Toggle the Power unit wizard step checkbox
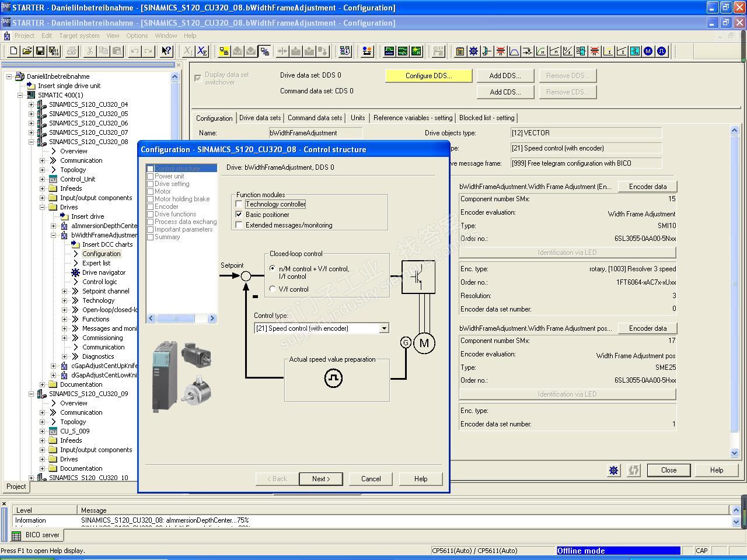The width and height of the screenshot is (747, 560). coord(150,176)
